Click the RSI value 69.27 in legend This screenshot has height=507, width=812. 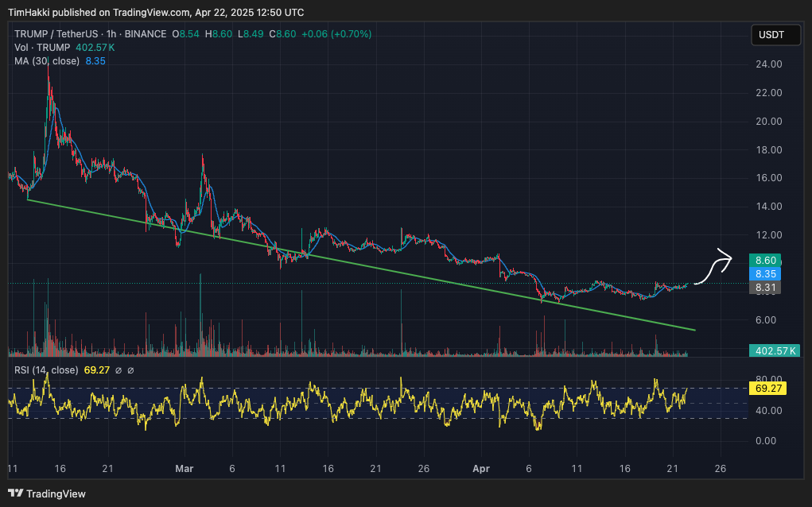97,370
